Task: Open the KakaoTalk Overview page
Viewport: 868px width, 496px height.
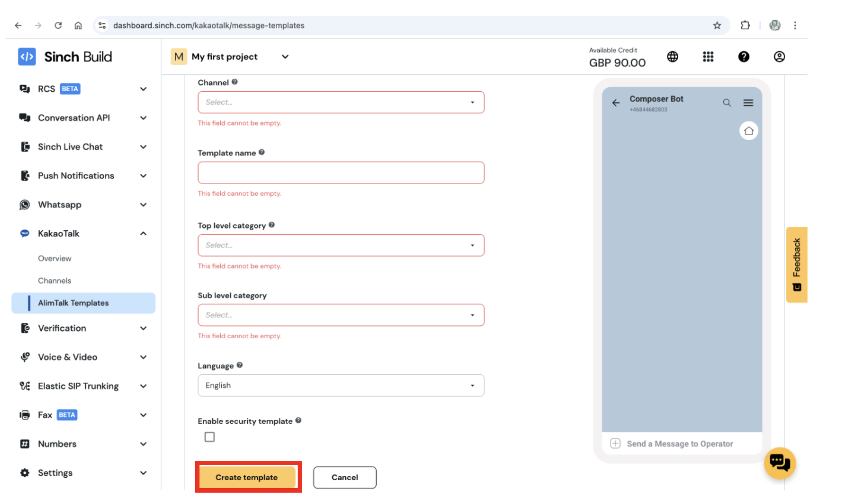Action: point(55,258)
